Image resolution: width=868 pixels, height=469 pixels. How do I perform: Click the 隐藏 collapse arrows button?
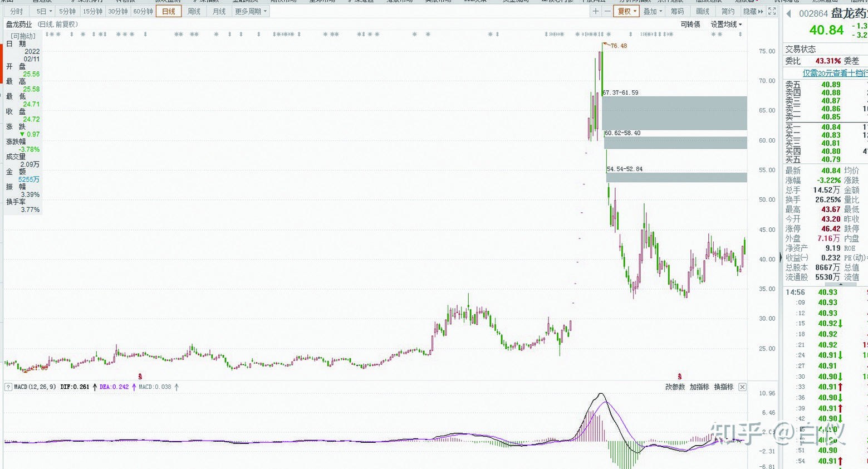(x=753, y=11)
